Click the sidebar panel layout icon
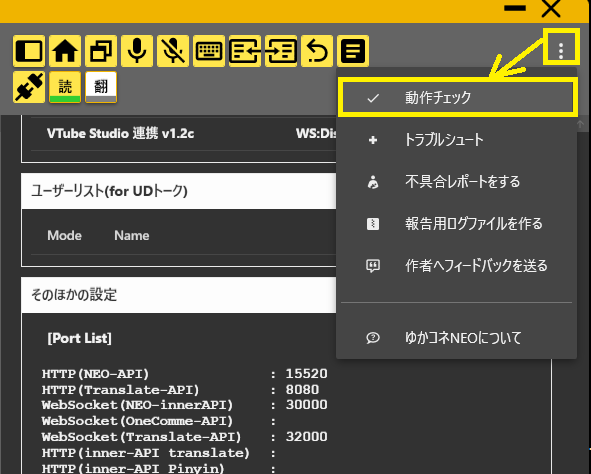Image resolution: width=591 pixels, height=474 pixels. (29, 51)
